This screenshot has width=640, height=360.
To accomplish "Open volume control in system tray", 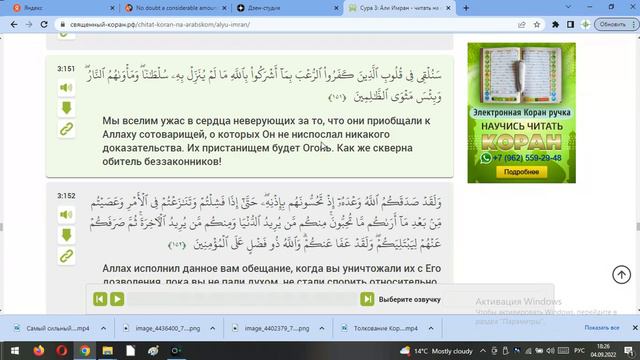I will coord(550,351).
